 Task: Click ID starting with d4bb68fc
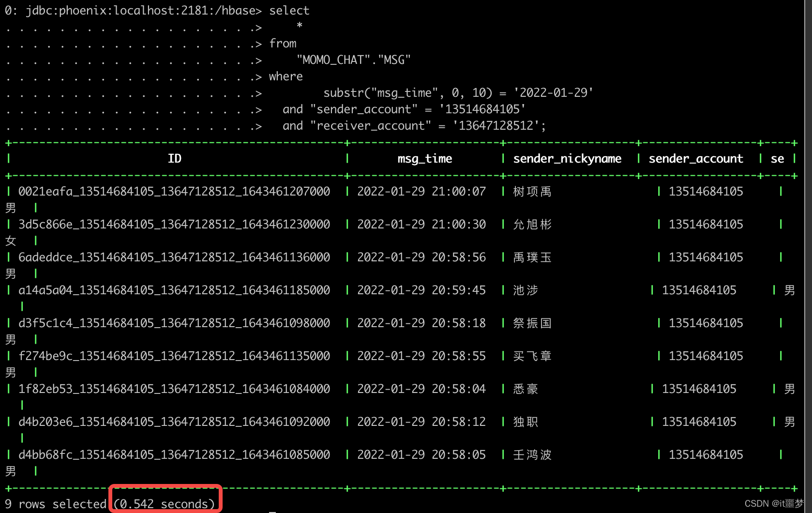(x=174, y=455)
